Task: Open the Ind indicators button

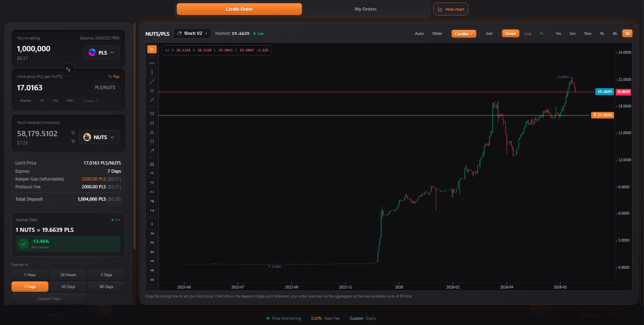Action: coord(489,34)
